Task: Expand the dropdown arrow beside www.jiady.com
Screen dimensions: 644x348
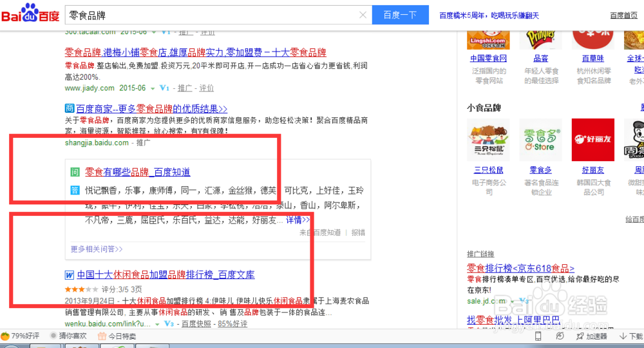Action: pos(153,88)
